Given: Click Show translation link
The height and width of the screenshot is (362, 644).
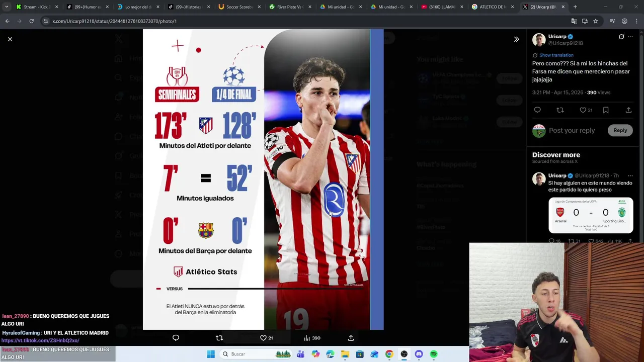Looking at the screenshot, I should (x=556, y=55).
